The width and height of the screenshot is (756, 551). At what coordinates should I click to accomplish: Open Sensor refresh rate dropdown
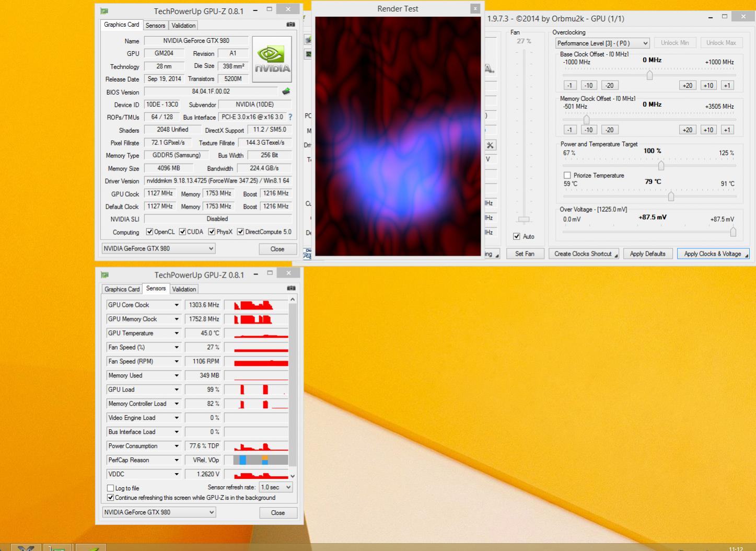coord(275,487)
